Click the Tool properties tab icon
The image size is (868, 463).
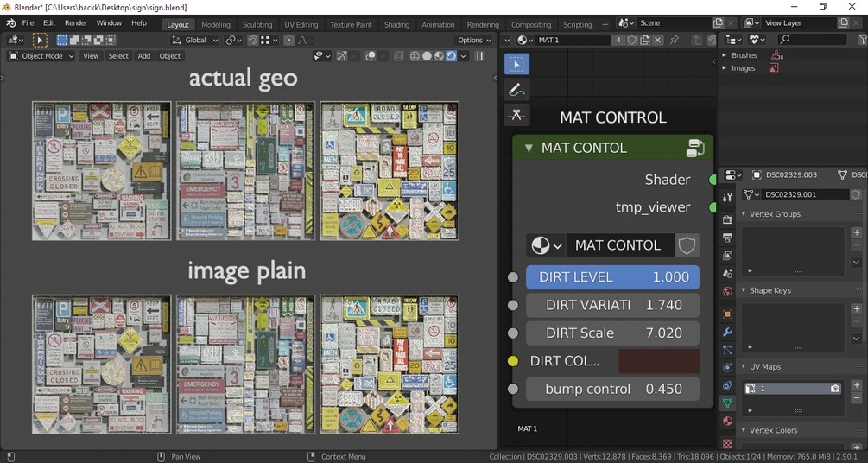[727, 197]
